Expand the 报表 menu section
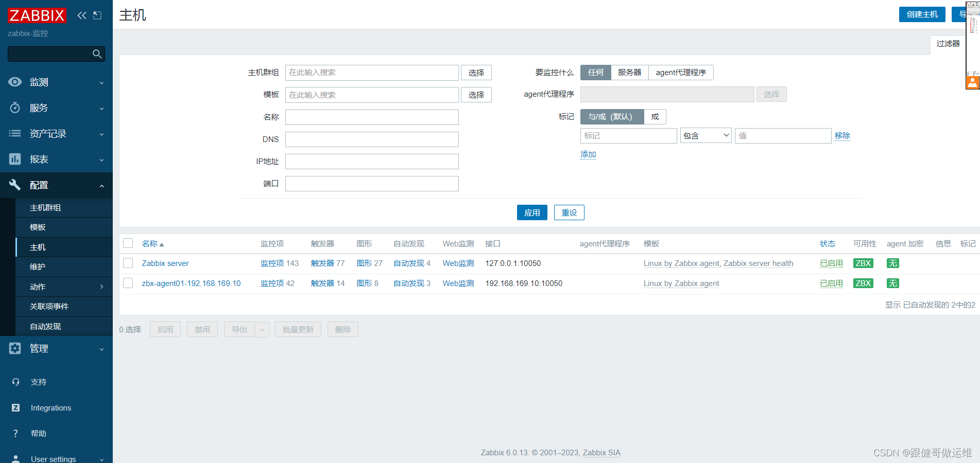The width and height of the screenshot is (980, 463). pyautogui.click(x=101, y=160)
